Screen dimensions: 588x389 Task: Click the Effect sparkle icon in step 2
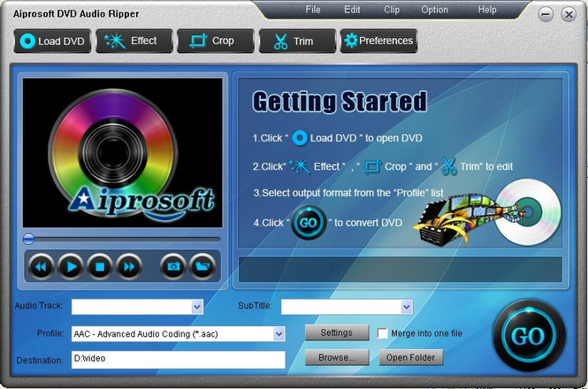tap(300, 166)
